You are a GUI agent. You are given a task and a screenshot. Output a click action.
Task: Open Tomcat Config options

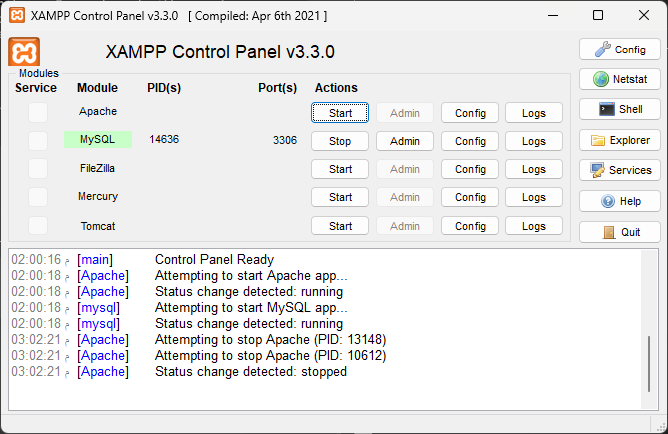coord(470,226)
